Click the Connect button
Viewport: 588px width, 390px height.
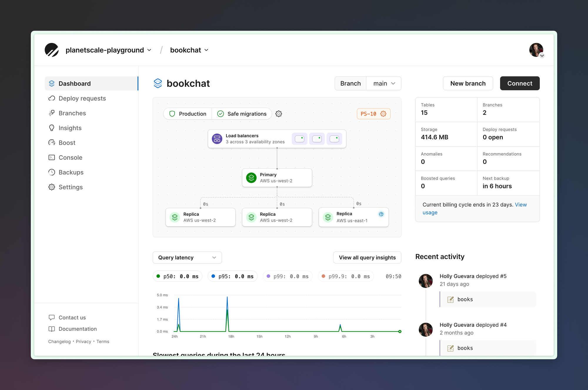tap(519, 83)
